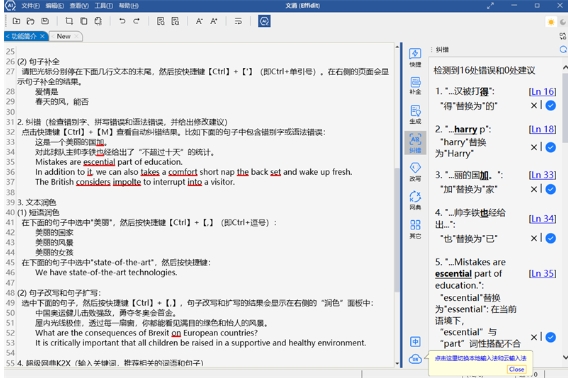Screen dimensions: 568x379
Task: Dismiss the escential correction with X
Action: pyautogui.click(x=534, y=337)
